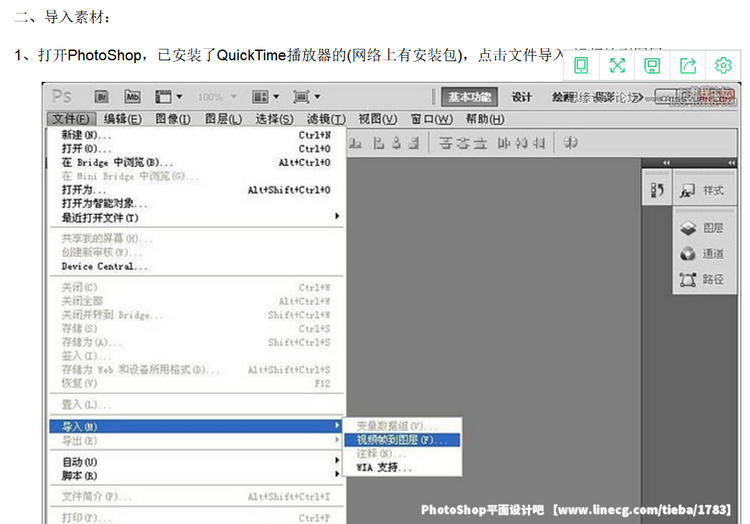
Task: Choose 视频帧到图层(F)... in import submenu
Action: click(402, 440)
